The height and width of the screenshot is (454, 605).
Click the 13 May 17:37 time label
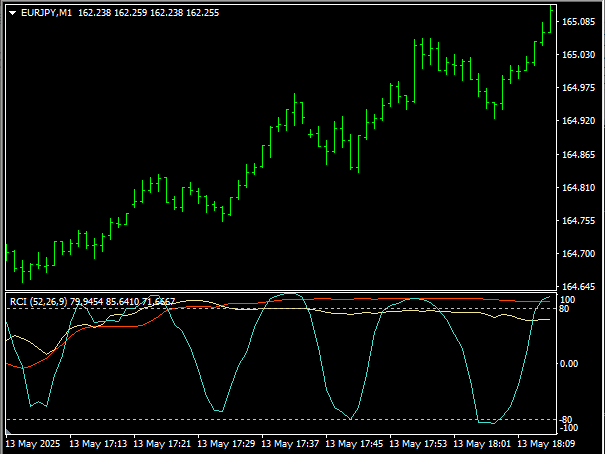tap(290, 444)
